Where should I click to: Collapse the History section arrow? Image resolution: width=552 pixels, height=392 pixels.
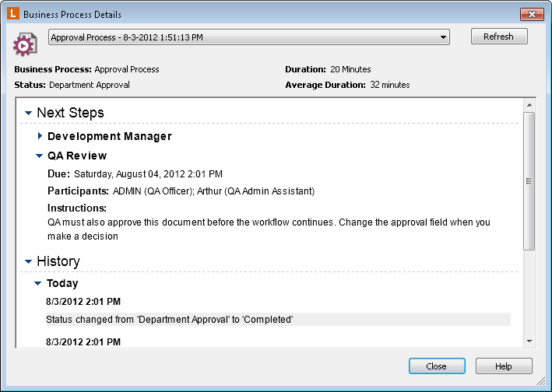tap(29, 262)
